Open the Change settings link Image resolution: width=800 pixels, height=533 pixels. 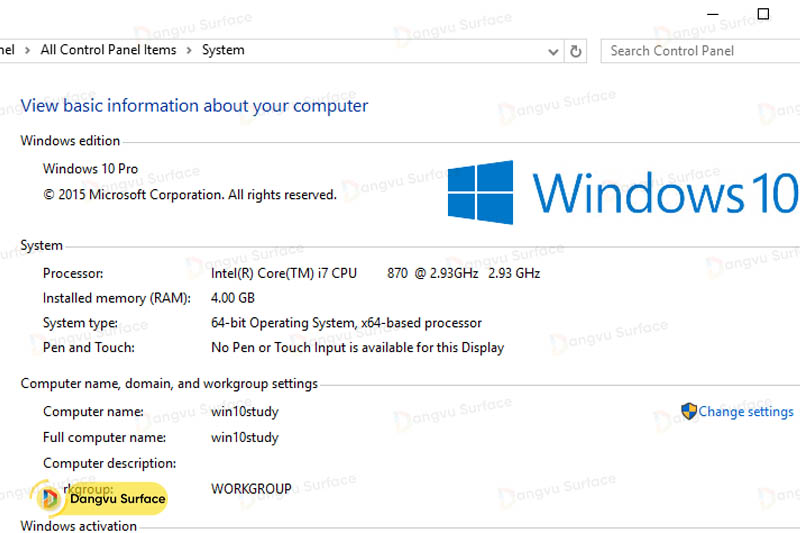point(746,411)
